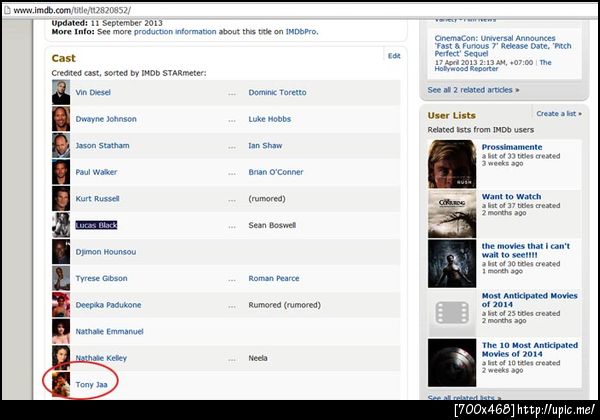The height and width of the screenshot is (420, 600).
Task: Open the production information link
Action: point(175,32)
